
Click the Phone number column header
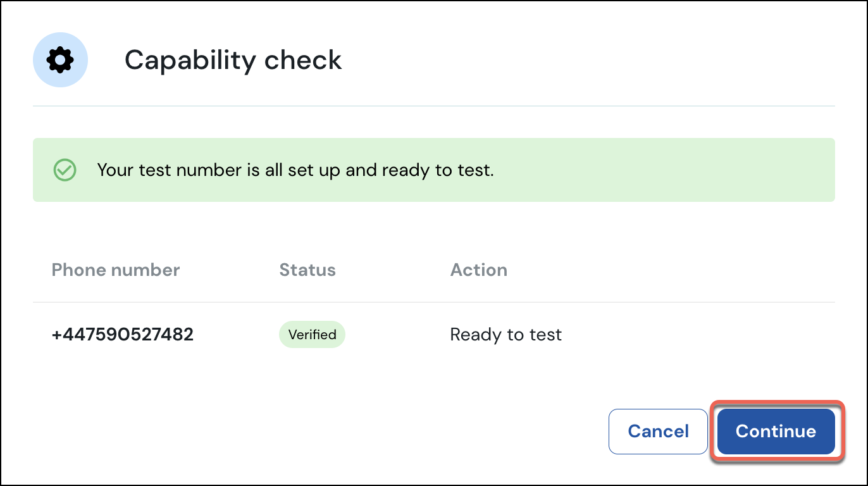116,270
